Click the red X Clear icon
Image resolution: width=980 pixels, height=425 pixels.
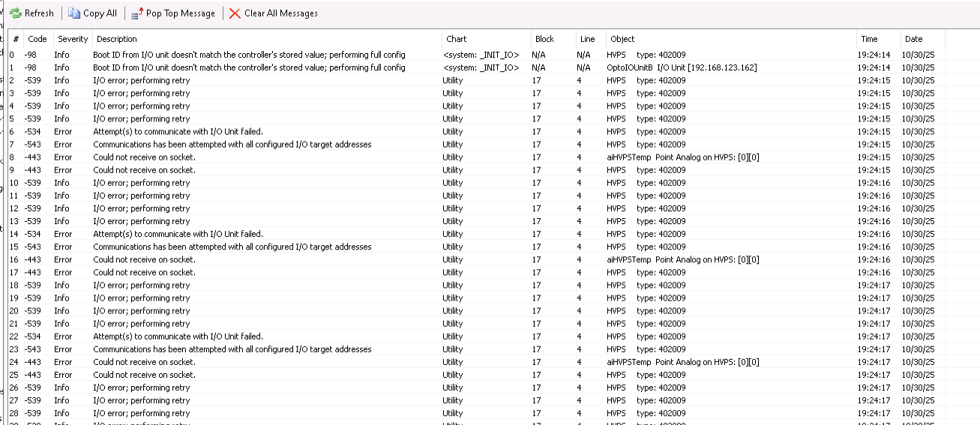click(x=235, y=13)
